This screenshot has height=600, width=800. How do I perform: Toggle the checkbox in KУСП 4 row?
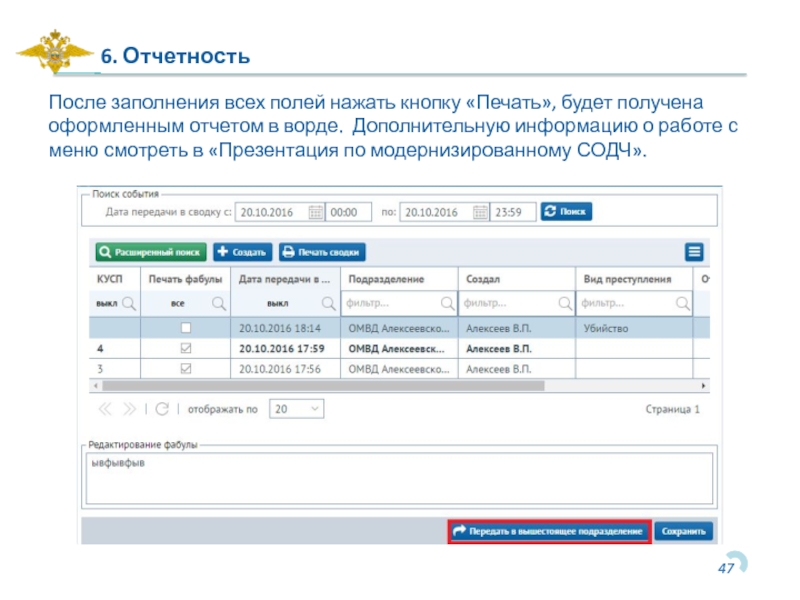[186, 348]
